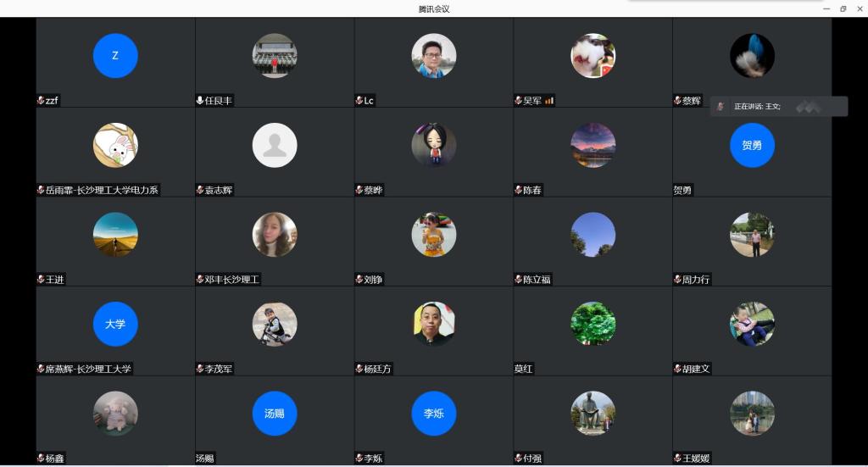The width and height of the screenshot is (868, 467).
Task: Select 贺勇's blue avatar
Action: click(752, 145)
